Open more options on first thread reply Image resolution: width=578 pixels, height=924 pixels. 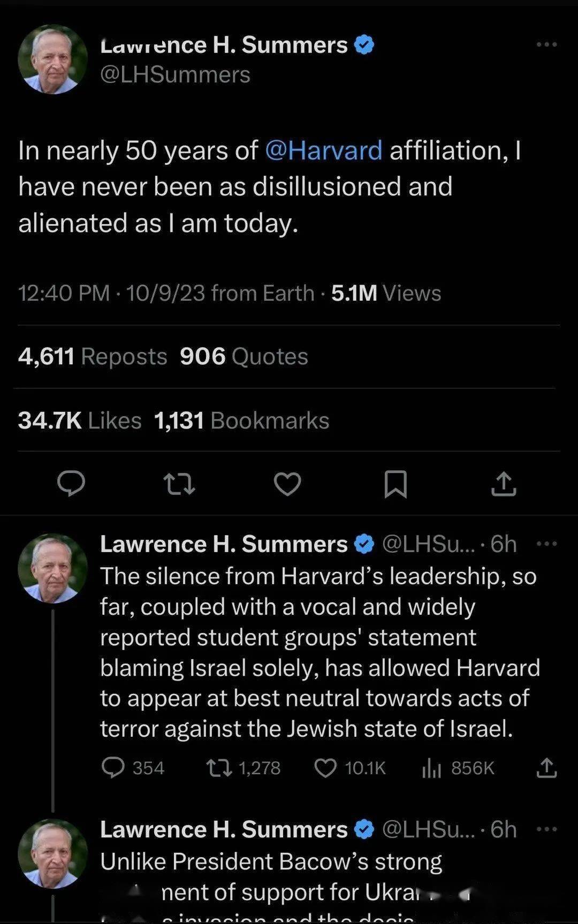coord(546,544)
